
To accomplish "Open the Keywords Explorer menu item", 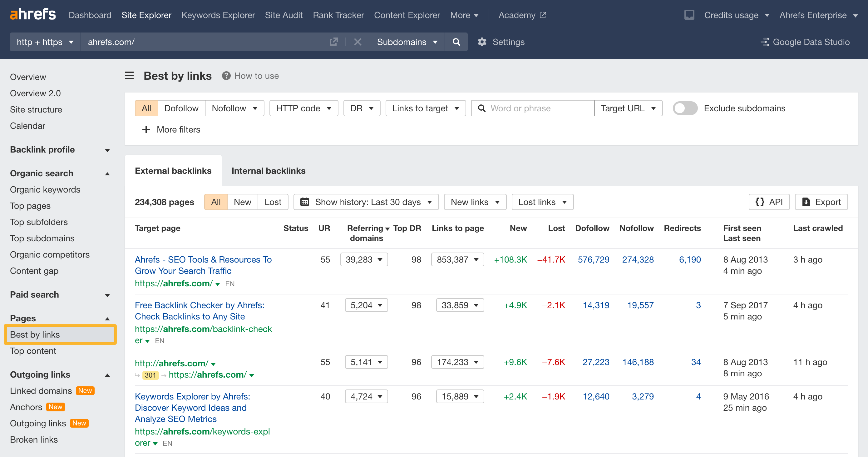I will click(x=218, y=16).
